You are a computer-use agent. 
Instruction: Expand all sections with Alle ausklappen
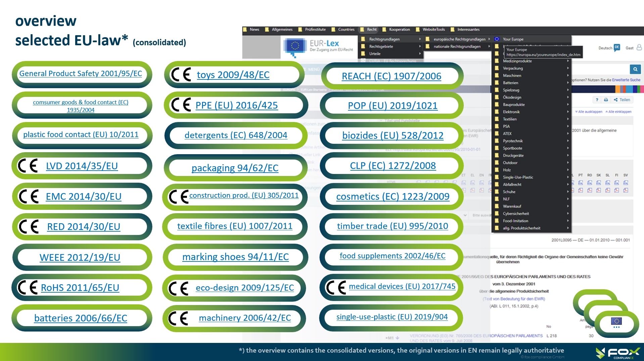(589, 112)
